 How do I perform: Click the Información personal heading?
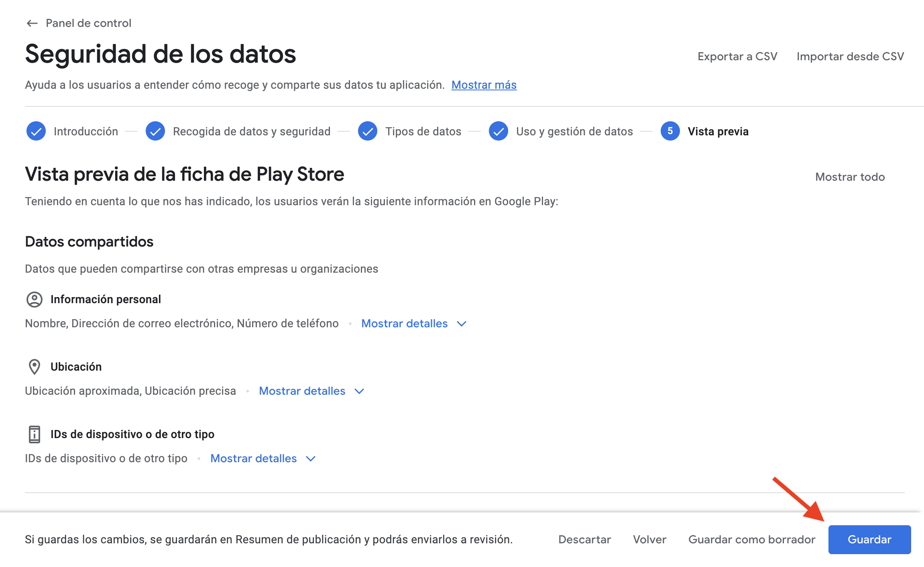(106, 299)
